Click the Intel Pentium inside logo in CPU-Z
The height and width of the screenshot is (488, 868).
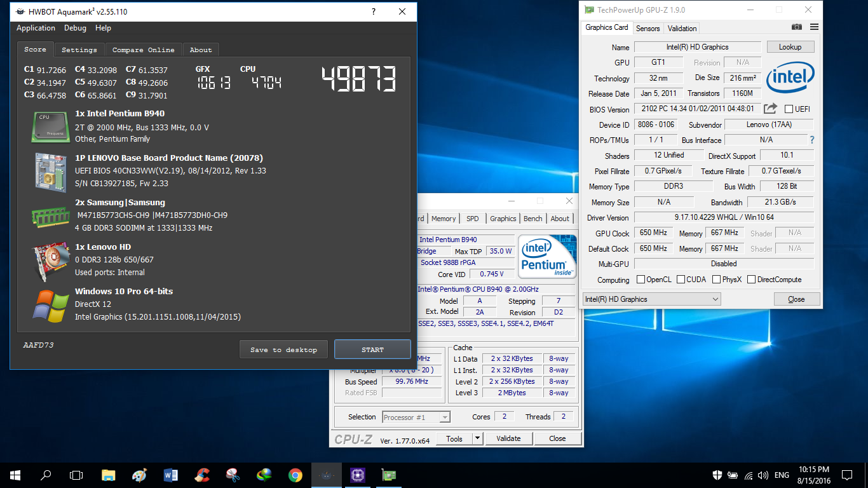click(x=547, y=256)
